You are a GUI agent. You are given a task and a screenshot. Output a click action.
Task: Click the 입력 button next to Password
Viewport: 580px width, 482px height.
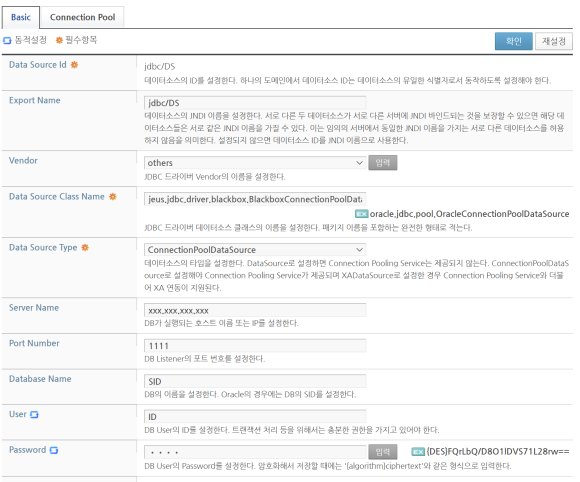383,452
